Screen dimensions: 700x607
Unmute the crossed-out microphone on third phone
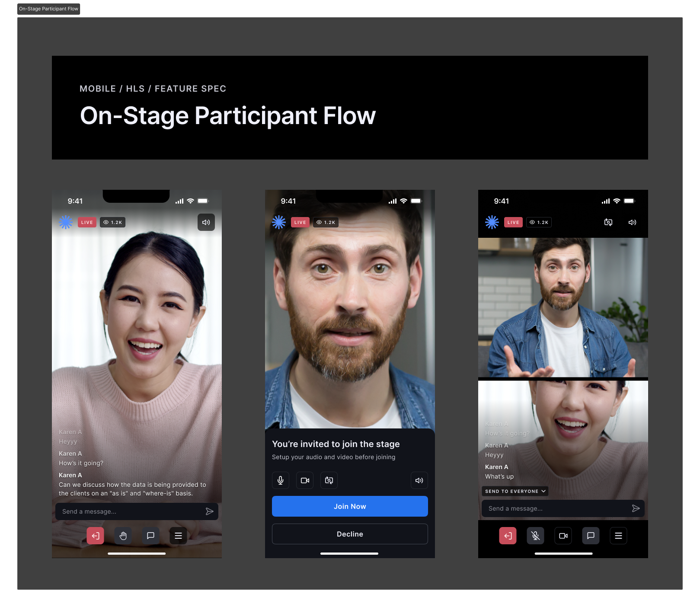pos(535,536)
